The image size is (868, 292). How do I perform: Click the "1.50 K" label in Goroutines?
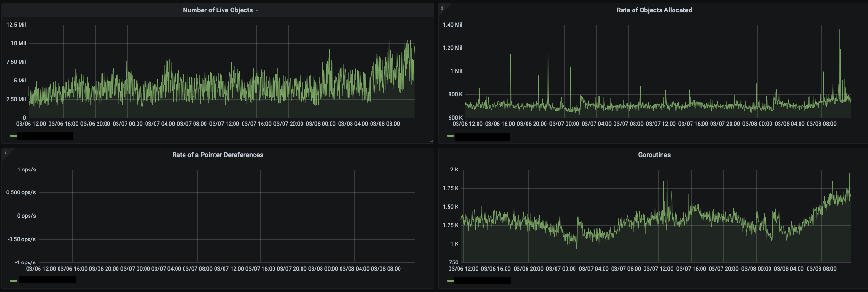pyautogui.click(x=450, y=207)
